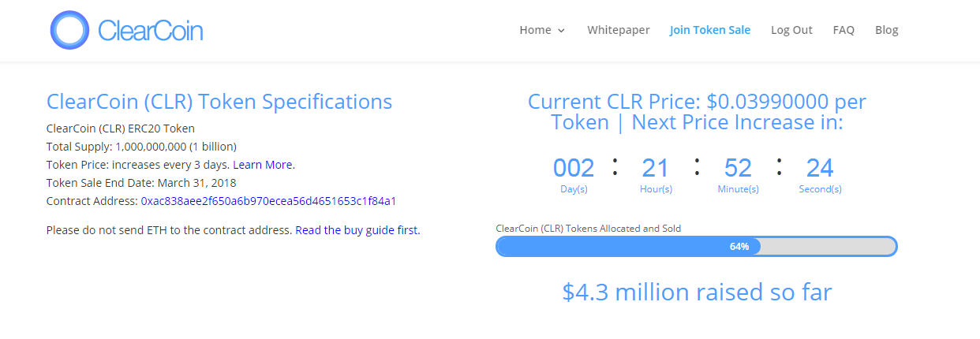Click the 64% tokens sold progress bar
Image resolution: width=980 pixels, height=339 pixels.
pyautogui.click(x=628, y=246)
